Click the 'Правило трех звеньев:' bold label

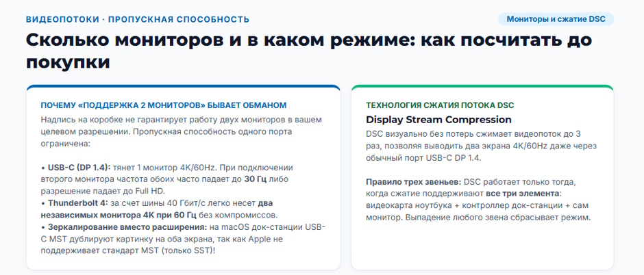(414, 181)
